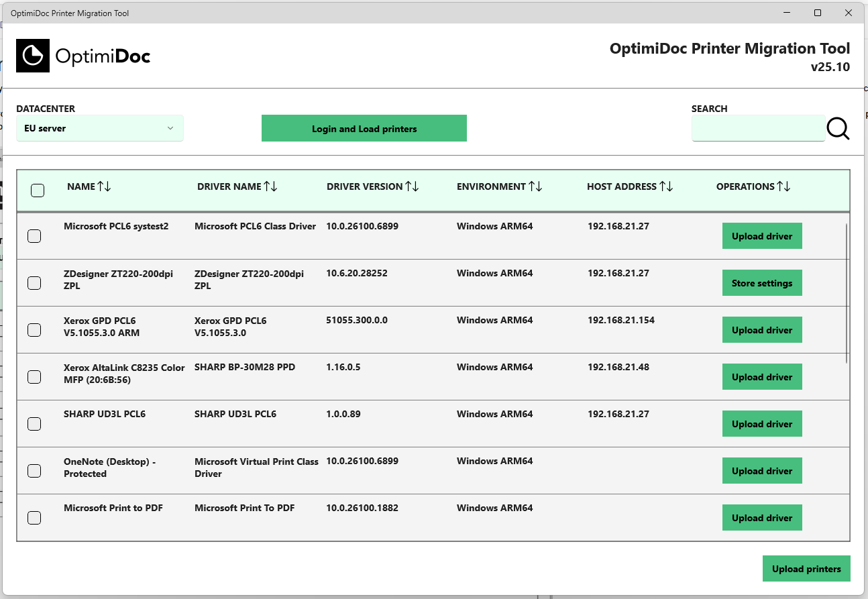Click the OptimiDoc logo icon

33,56
